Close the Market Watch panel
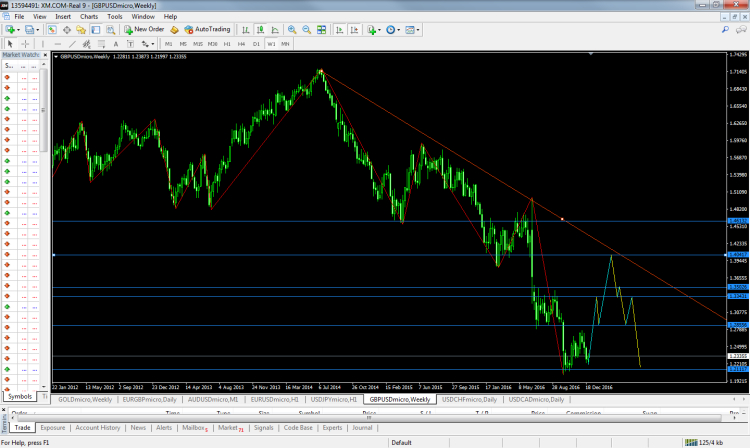Screen dimensions: 750x448 [45, 55]
